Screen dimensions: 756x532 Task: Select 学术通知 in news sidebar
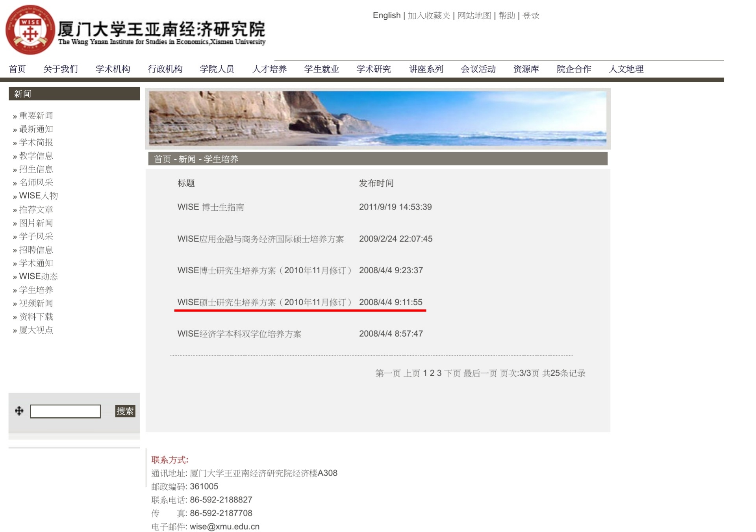click(x=36, y=263)
